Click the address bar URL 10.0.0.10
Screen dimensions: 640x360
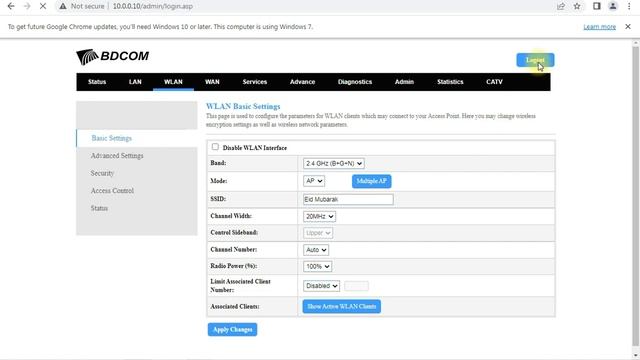(x=153, y=6)
